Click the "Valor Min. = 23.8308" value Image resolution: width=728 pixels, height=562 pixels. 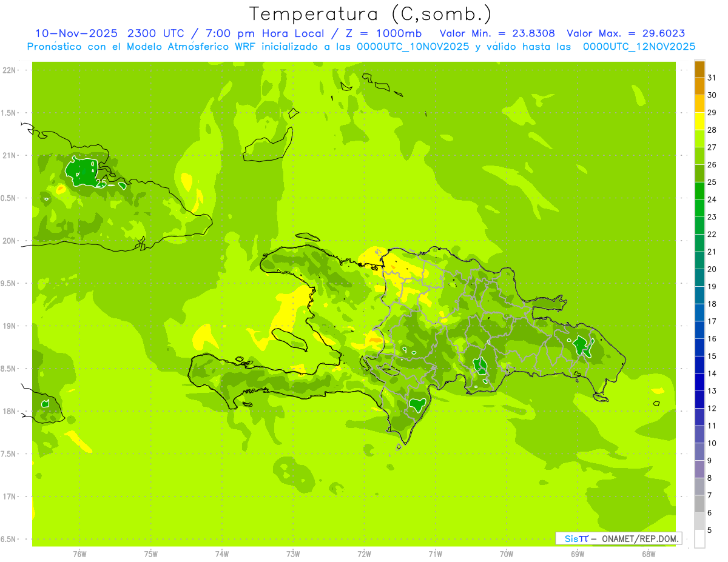[x=497, y=33]
